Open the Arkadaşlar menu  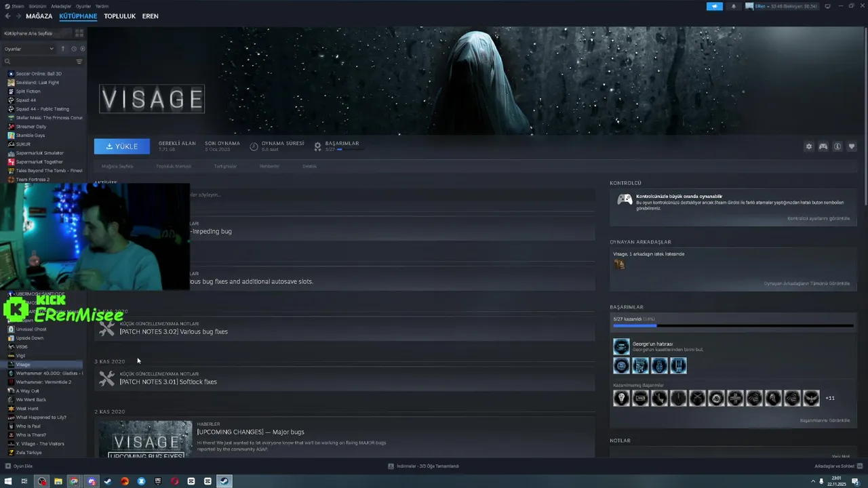click(61, 6)
